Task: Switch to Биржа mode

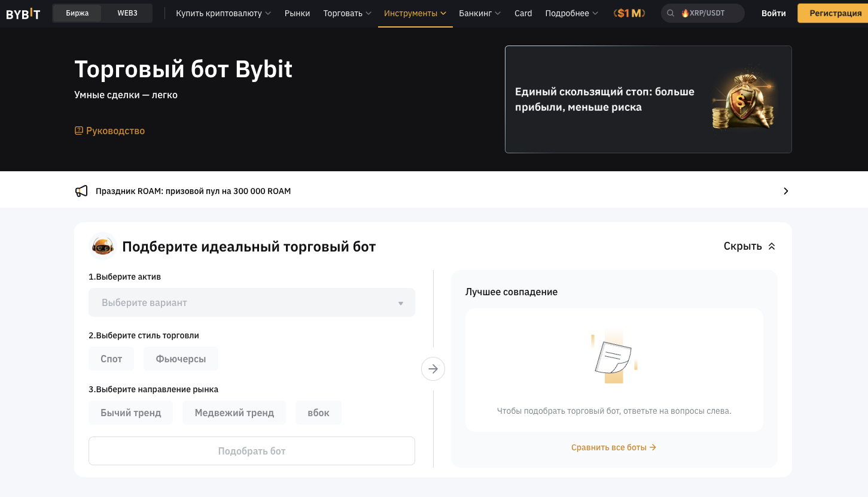Action: (77, 13)
